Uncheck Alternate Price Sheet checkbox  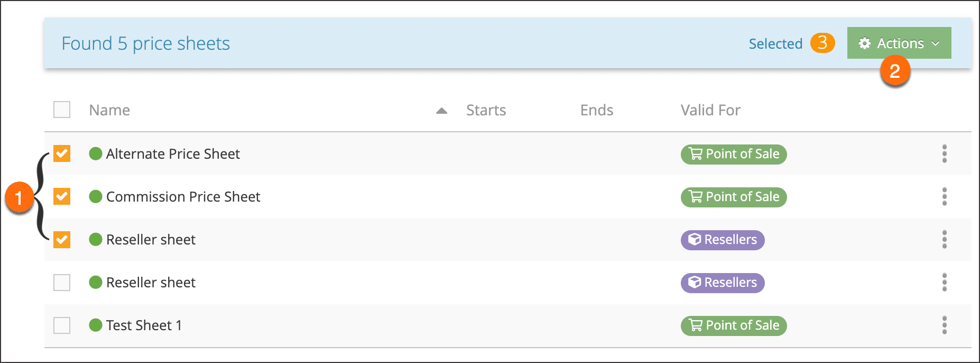click(x=62, y=153)
